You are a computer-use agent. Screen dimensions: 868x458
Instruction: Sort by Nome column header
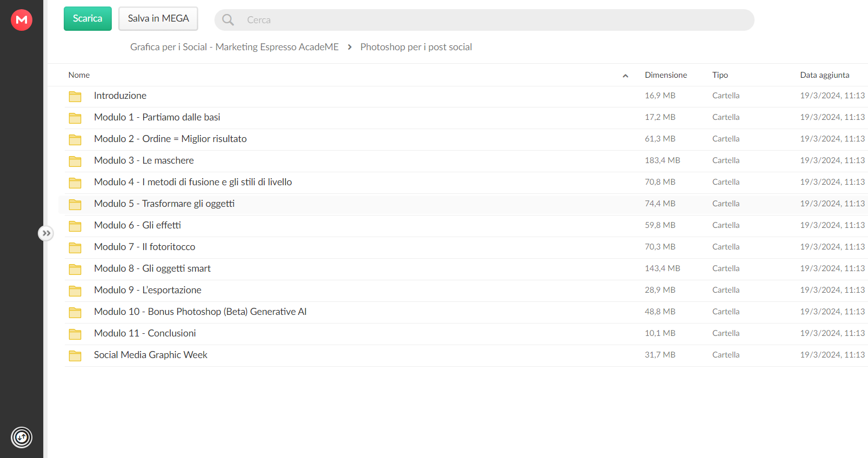79,75
